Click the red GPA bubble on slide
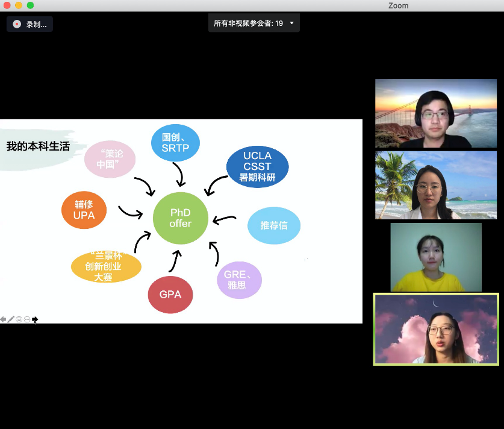Screen dimensions: 504x429 coord(170,295)
